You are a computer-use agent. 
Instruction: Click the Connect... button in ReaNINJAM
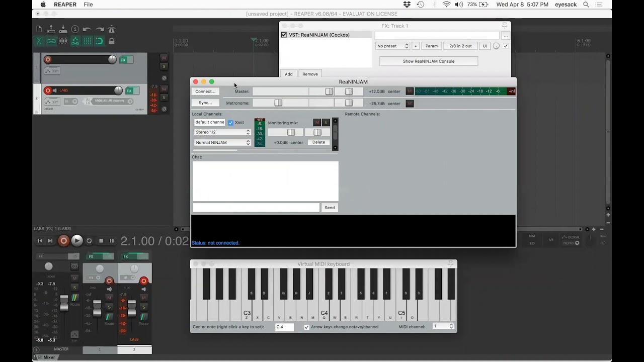tap(205, 92)
